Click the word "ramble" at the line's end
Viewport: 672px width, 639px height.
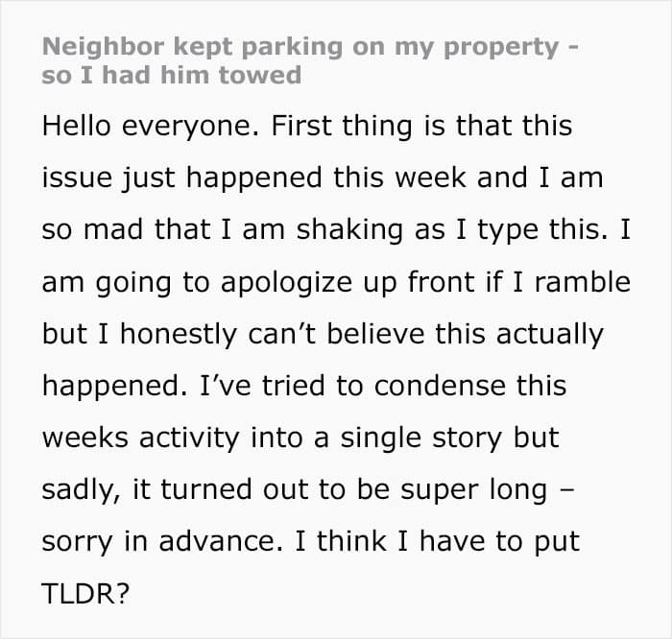[x=583, y=282]
